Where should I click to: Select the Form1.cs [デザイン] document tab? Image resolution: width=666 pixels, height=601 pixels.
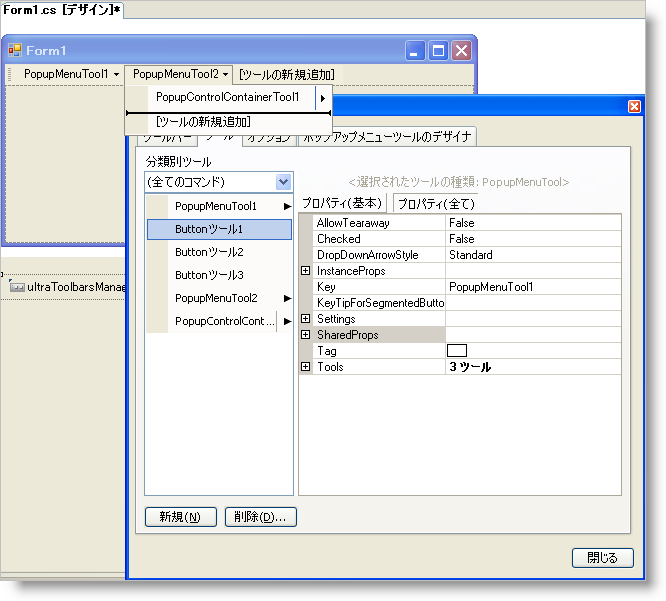pyautogui.click(x=62, y=10)
